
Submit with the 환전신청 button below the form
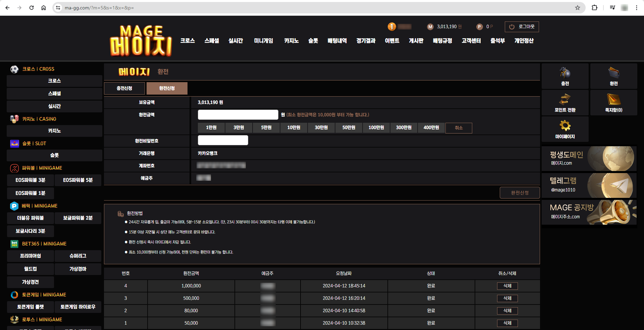coord(520,193)
